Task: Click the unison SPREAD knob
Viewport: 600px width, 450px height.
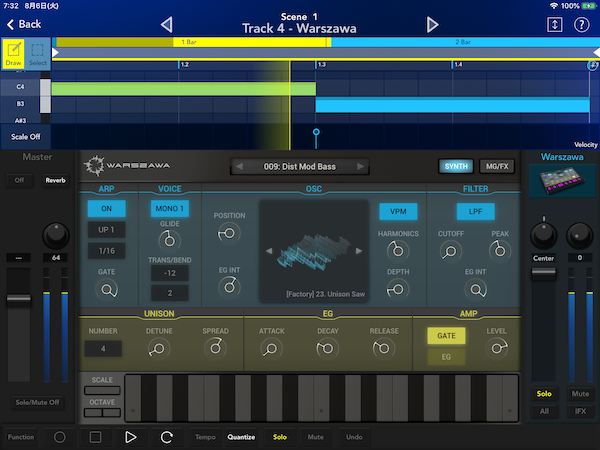Action: click(x=215, y=348)
